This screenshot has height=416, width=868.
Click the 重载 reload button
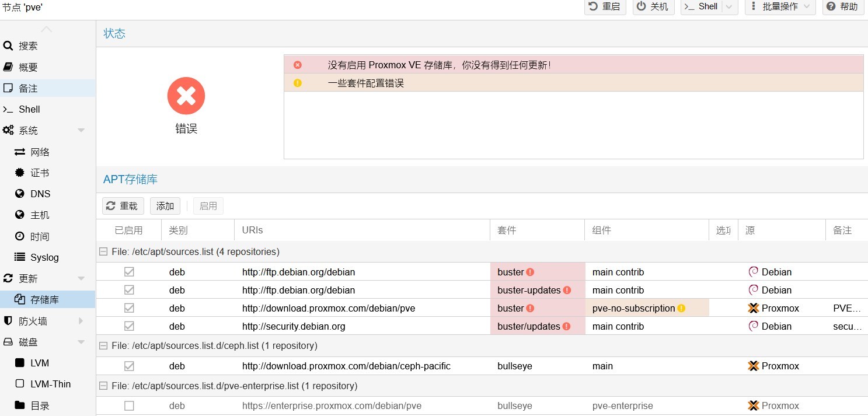click(x=123, y=206)
